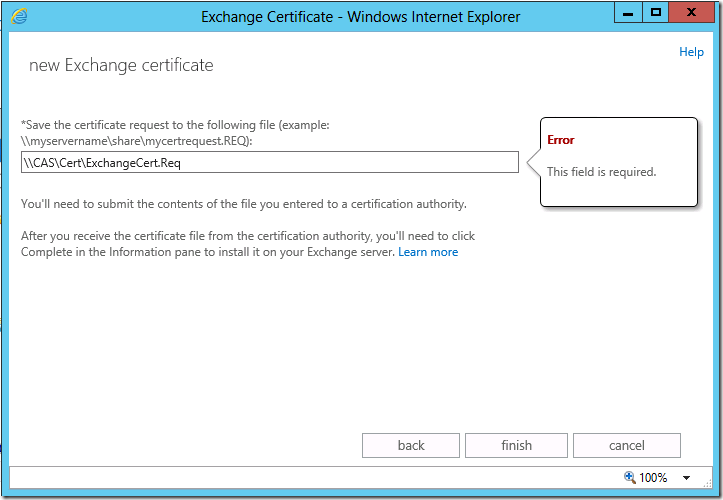Viewport: 723px width, 500px height.
Task: Maximize the Exchange Certificate window
Action: pos(655,13)
